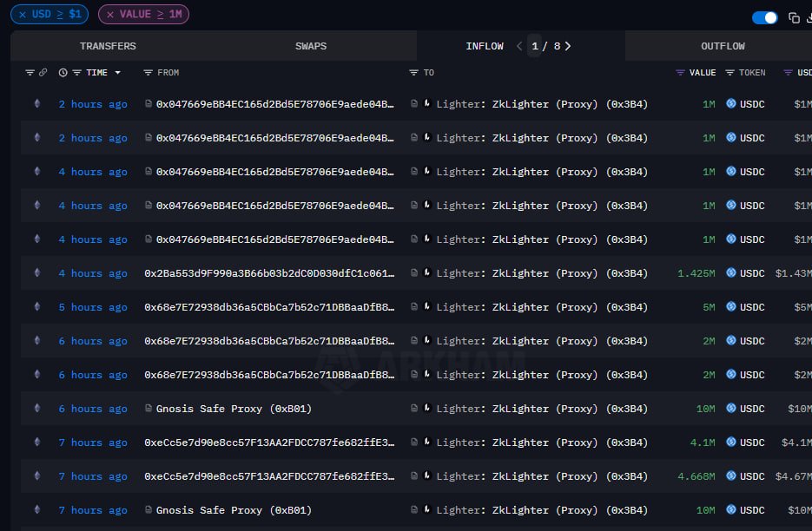Open time link on the 4.1M row
The width and height of the screenshot is (812, 531).
coord(93,442)
